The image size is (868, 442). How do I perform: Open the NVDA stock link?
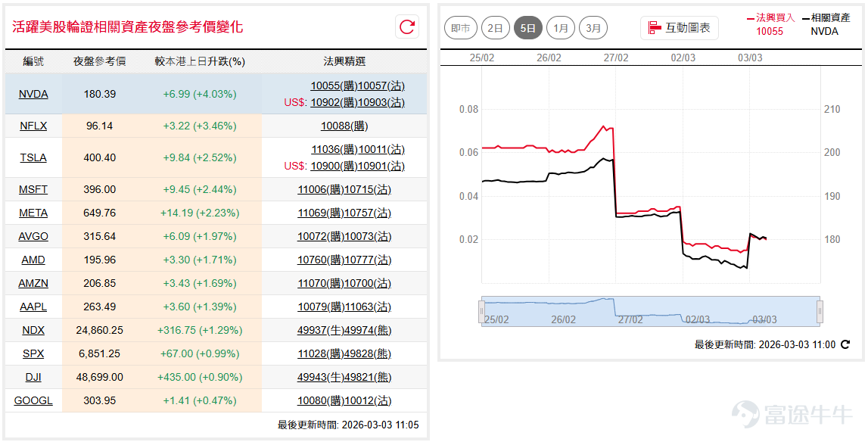coord(33,94)
